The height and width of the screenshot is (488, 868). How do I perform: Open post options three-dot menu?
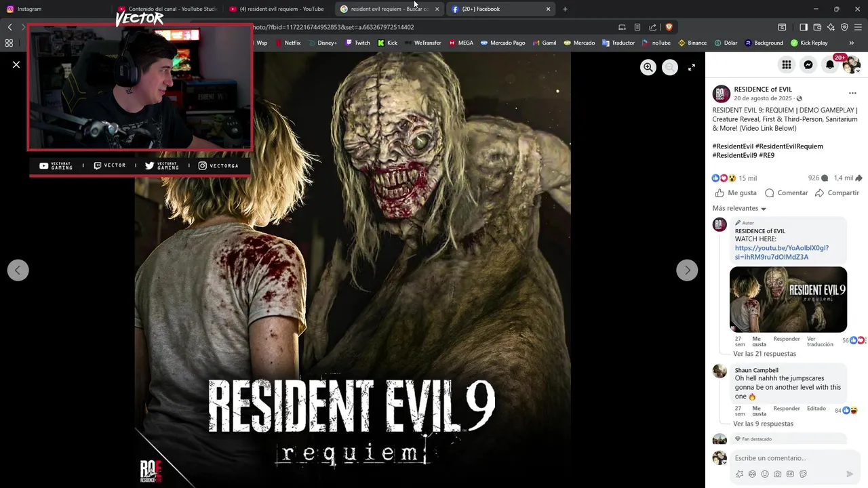point(852,93)
